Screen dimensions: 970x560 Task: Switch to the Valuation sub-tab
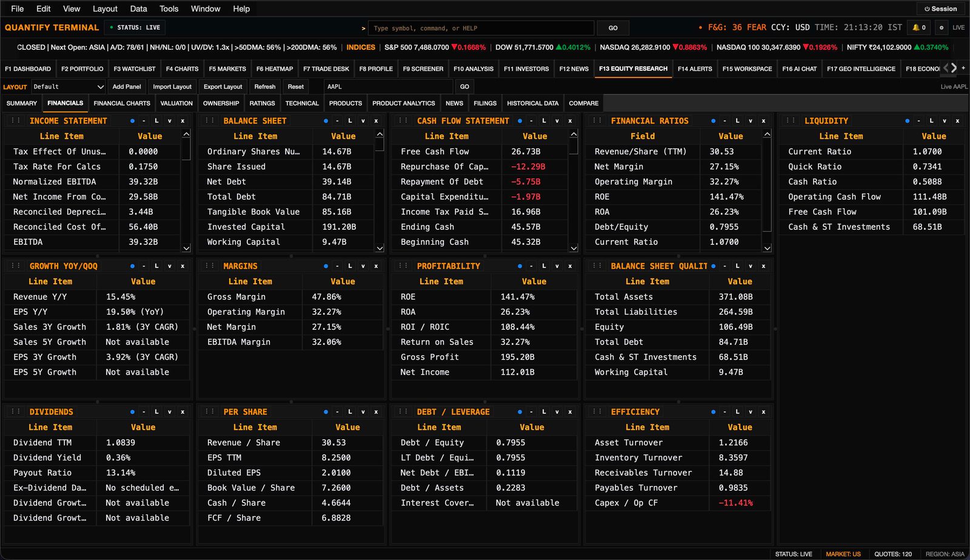point(176,103)
